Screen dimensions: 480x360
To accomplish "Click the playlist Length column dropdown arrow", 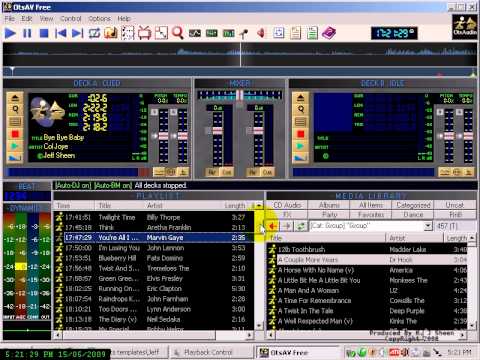I will pyautogui.click(x=259, y=205).
